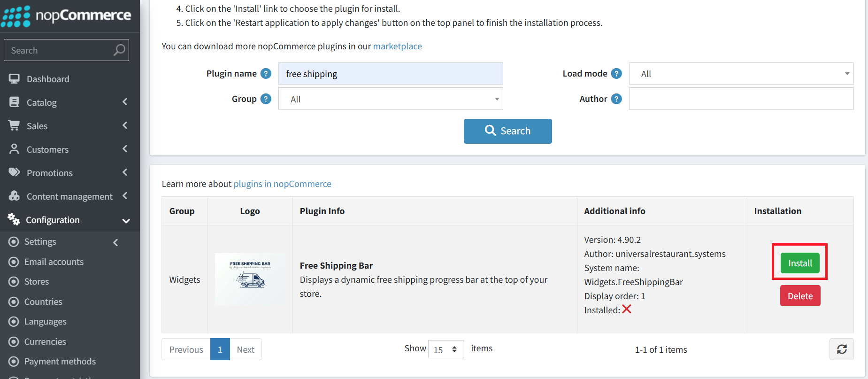Click the Free Shipping Bar logo thumbnail

tap(250, 279)
